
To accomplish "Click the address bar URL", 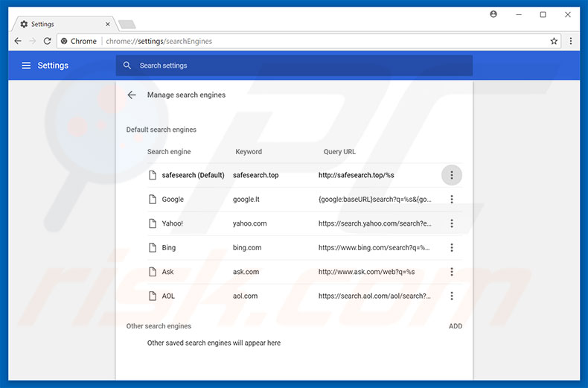I will [x=159, y=41].
